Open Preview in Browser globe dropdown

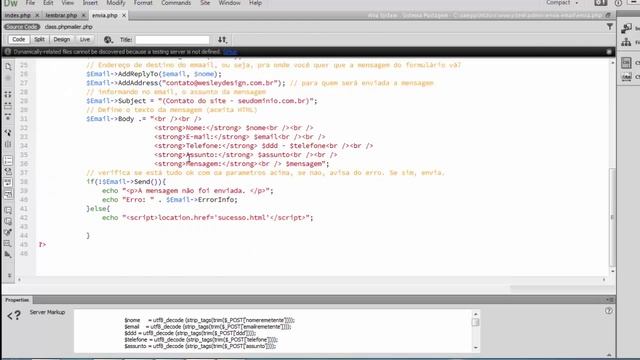[x=108, y=40]
